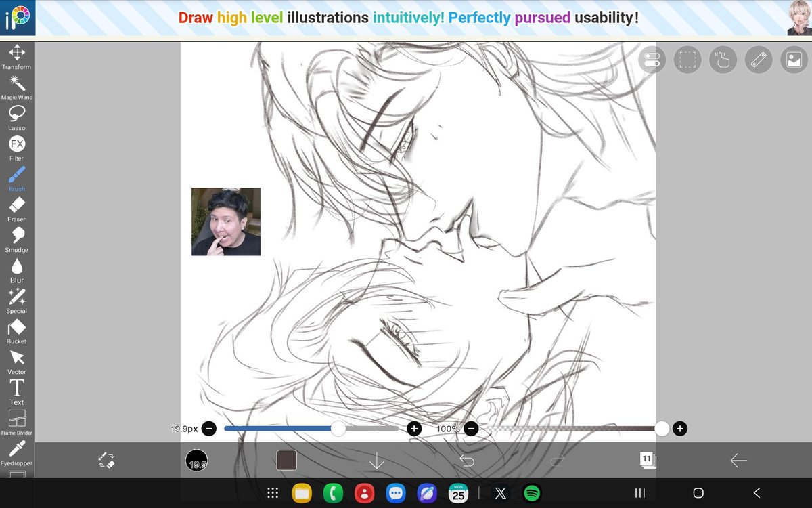The width and height of the screenshot is (812, 508).
Task: Open the Calendar app showing 25
Action: pyautogui.click(x=459, y=493)
